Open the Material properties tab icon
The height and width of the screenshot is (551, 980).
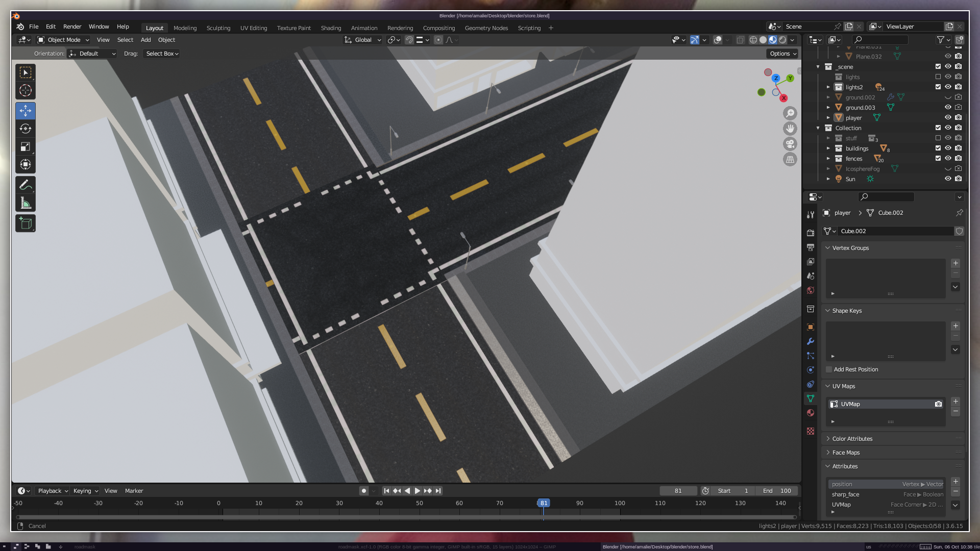click(x=811, y=413)
